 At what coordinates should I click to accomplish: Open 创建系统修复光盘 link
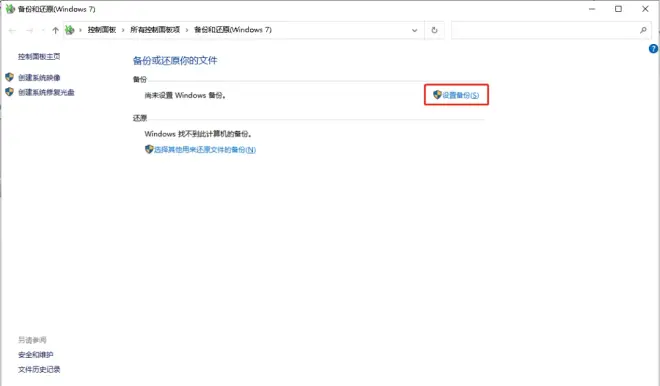click(46, 92)
